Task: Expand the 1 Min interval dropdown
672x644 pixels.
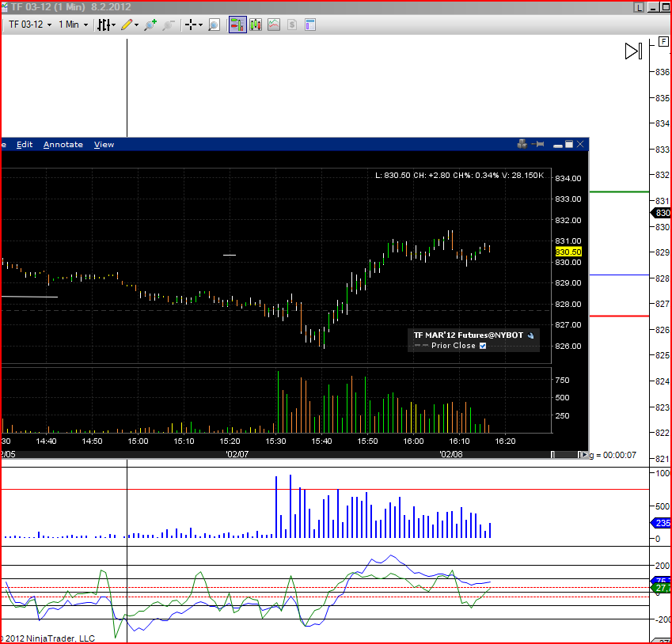Action: coord(73,25)
